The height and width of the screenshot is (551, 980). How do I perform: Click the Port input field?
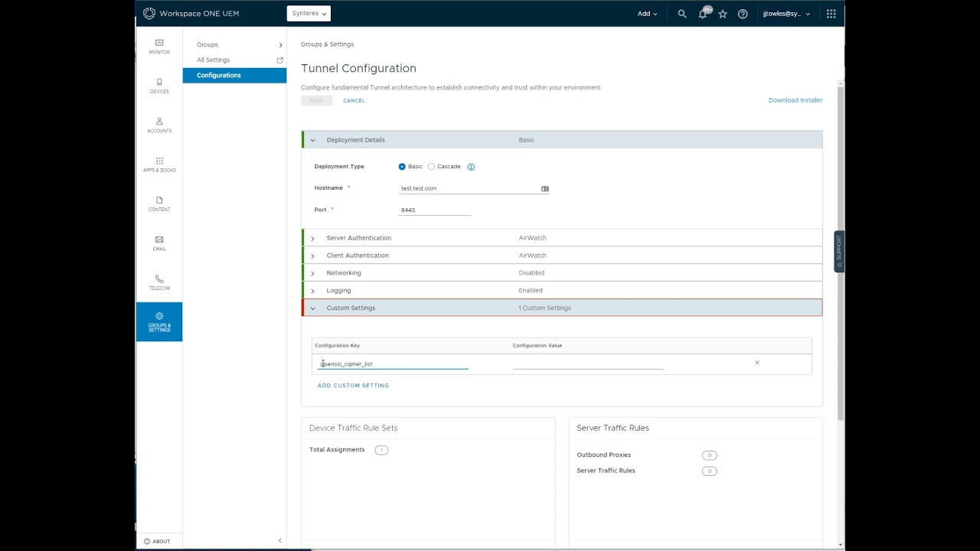(x=435, y=210)
